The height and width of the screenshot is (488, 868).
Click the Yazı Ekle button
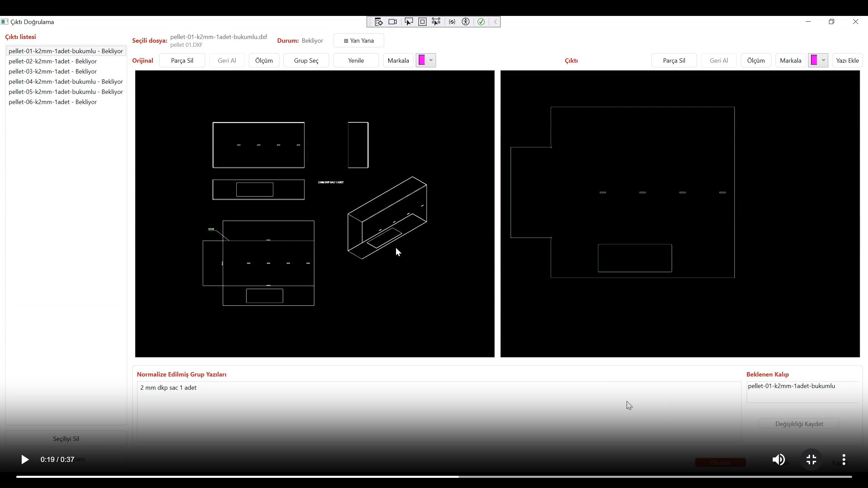(x=847, y=61)
